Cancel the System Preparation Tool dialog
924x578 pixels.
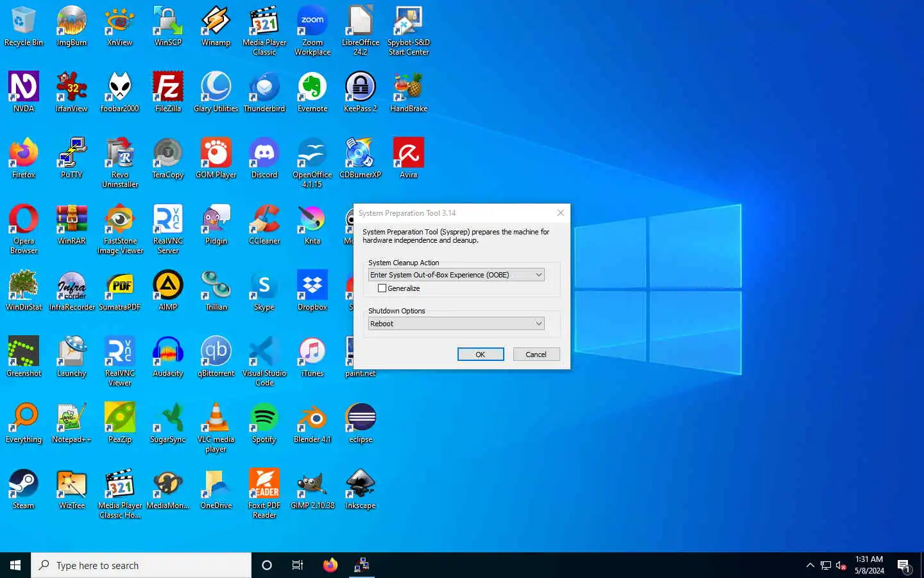tap(536, 355)
